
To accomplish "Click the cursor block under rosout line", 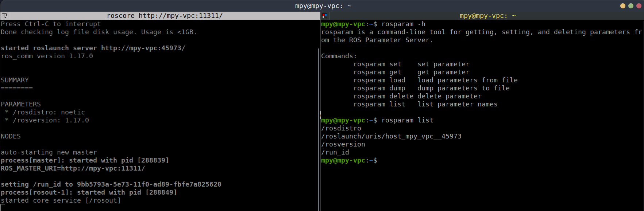I will [x=3, y=208].
